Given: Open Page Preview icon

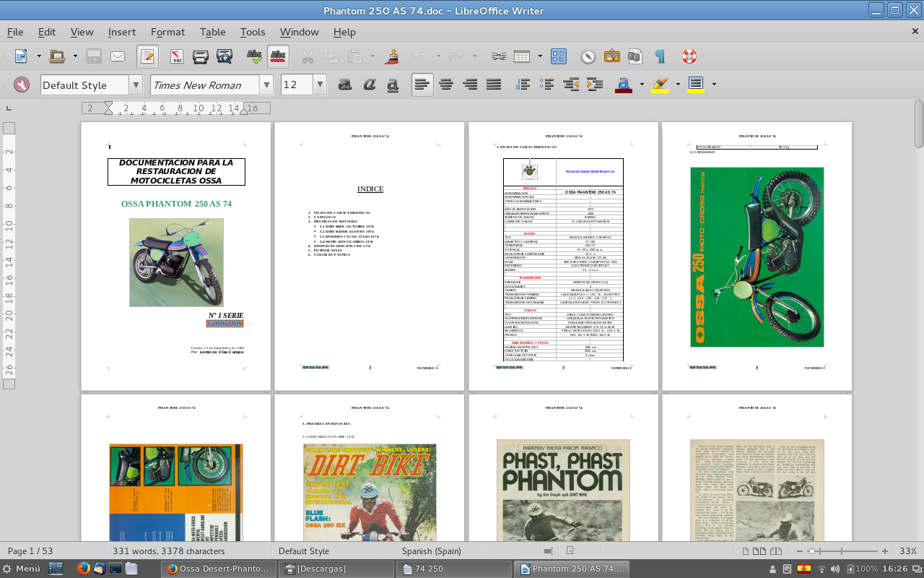Looking at the screenshot, I should [x=225, y=56].
